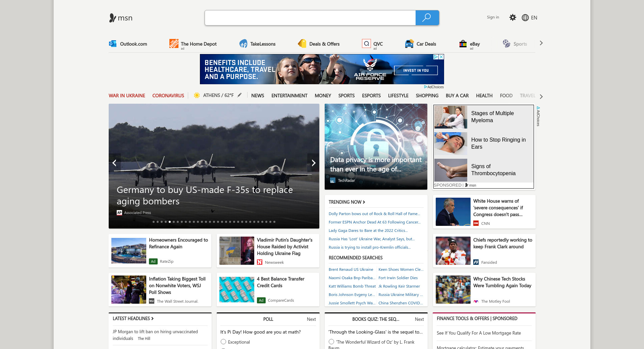
Task: Open the WAR IN UKRAINE tab
Action: (x=127, y=96)
